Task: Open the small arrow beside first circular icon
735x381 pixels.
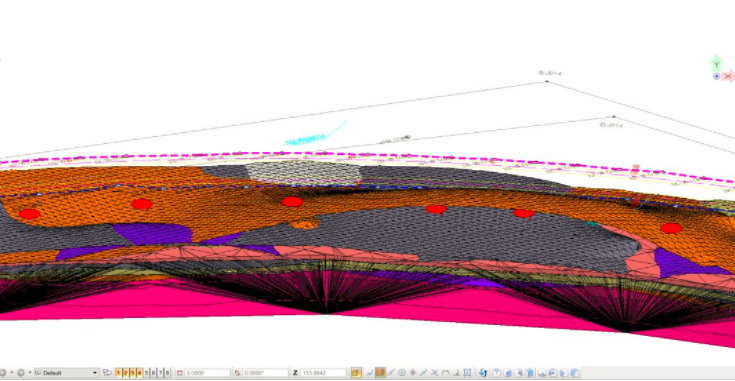Action: (x=12, y=373)
